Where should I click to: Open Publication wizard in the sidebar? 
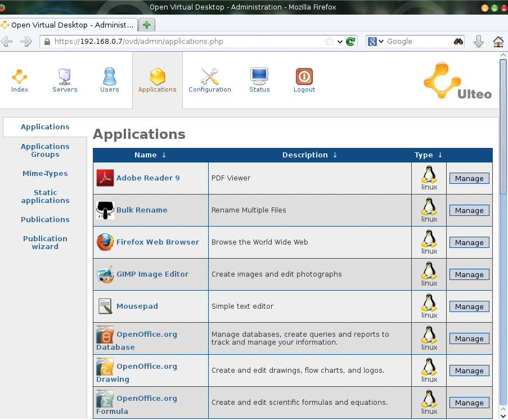click(x=45, y=242)
